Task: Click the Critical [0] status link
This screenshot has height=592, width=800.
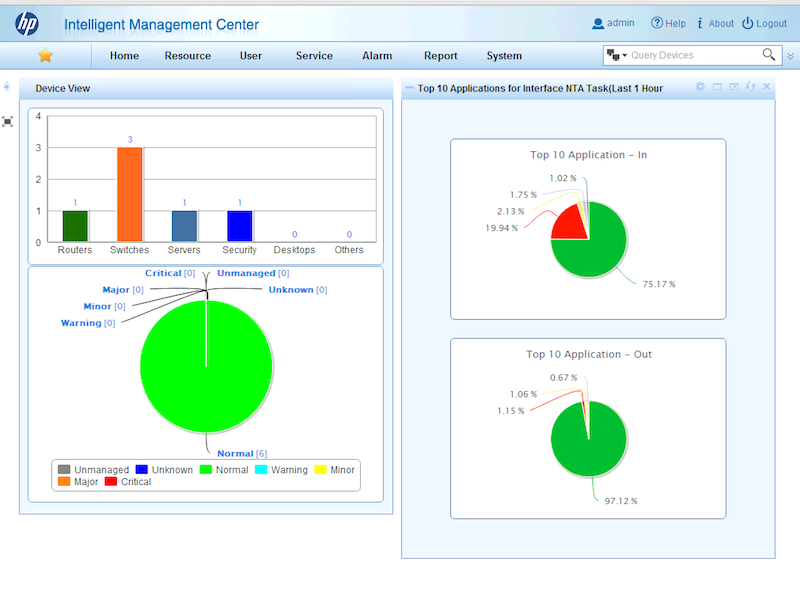Action: [170, 273]
